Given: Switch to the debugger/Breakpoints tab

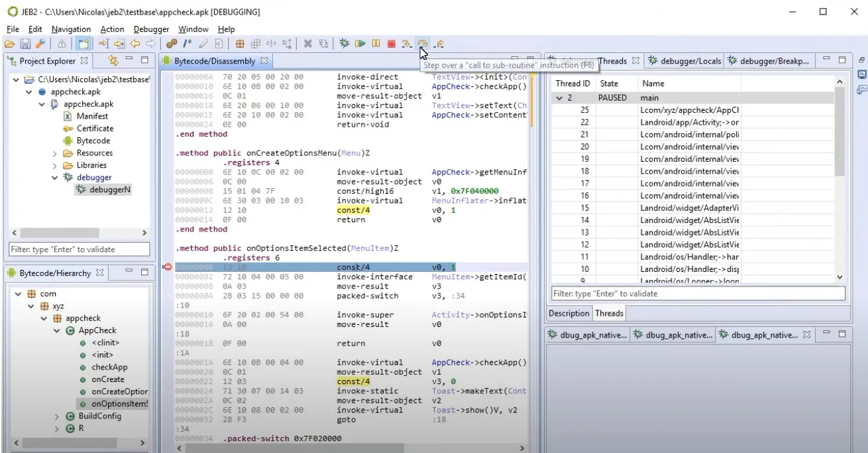Looking at the screenshot, I should (x=769, y=61).
